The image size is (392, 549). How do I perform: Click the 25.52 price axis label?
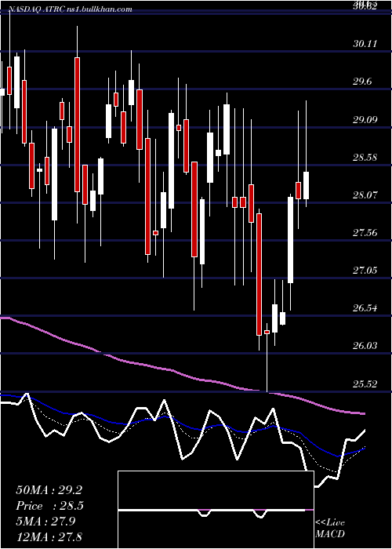pyautogui.click(x=365, y=384)
